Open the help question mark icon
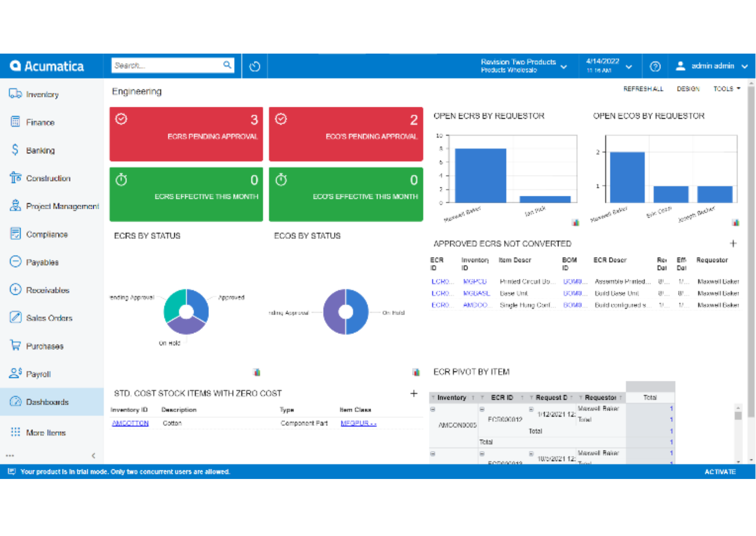This screenshot has width=756, height=536. click(655, 67)
